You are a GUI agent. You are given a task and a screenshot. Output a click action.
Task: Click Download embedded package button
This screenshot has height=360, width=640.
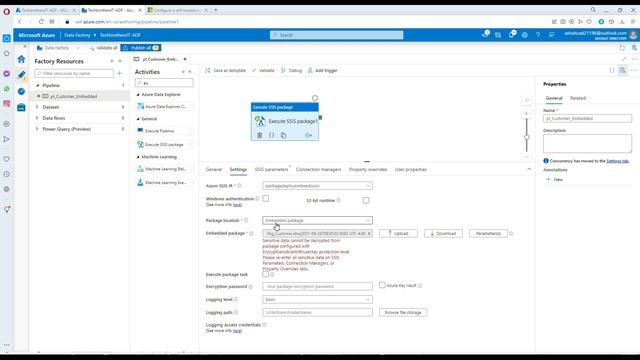[443, 233]
